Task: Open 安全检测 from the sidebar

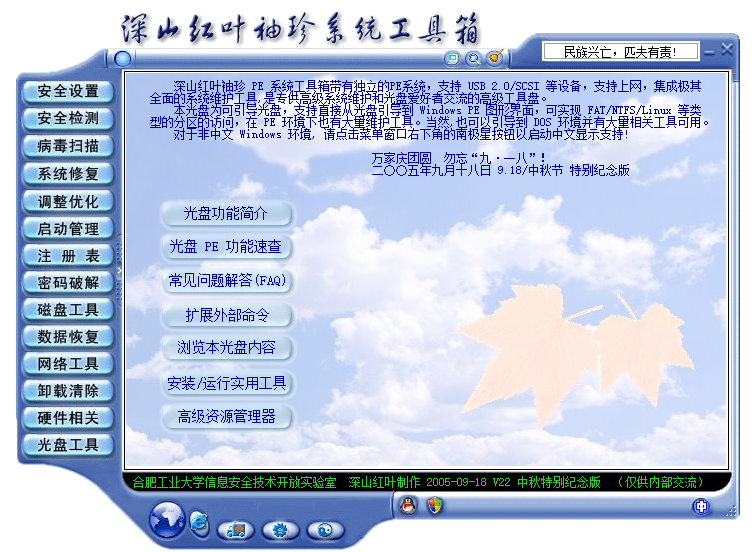Action: coord(68,118)
